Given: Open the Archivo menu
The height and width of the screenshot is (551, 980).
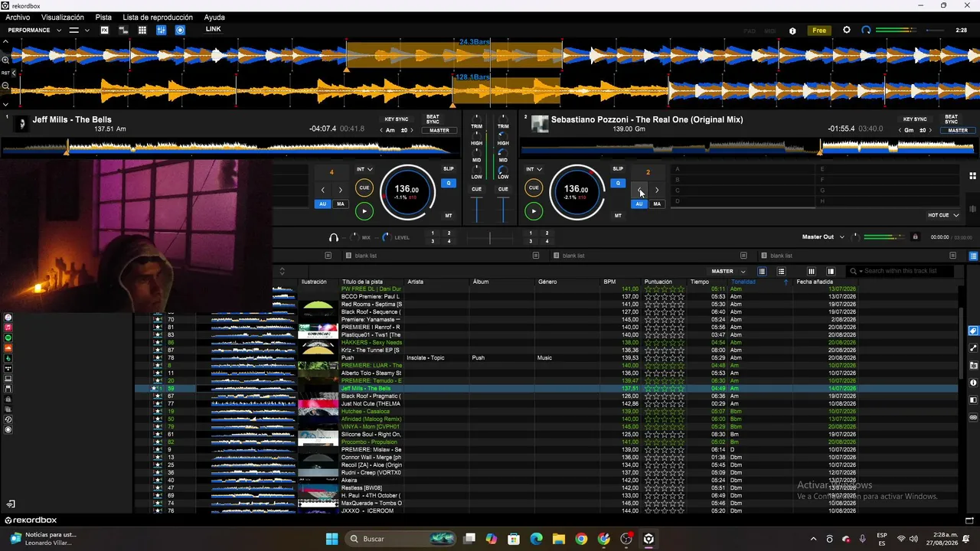Looking at the screenshot, I should point(18,17).
